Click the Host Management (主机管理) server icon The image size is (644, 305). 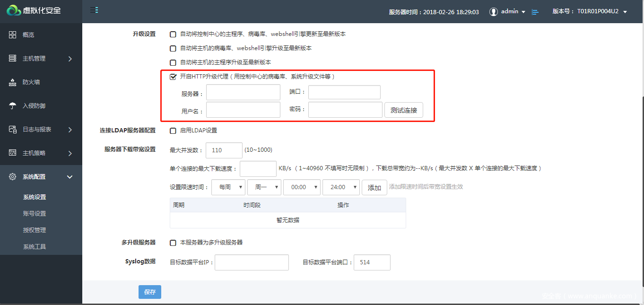click(13, 59)
